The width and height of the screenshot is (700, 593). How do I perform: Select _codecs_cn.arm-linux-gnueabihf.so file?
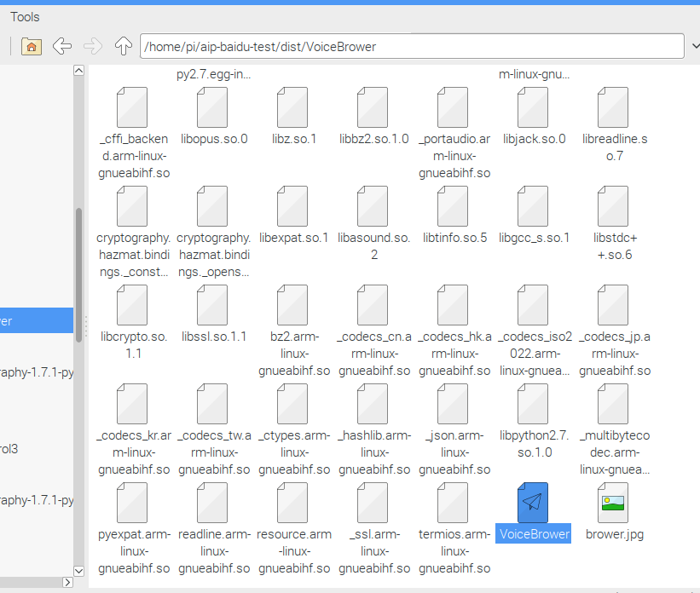click(373, 331)
